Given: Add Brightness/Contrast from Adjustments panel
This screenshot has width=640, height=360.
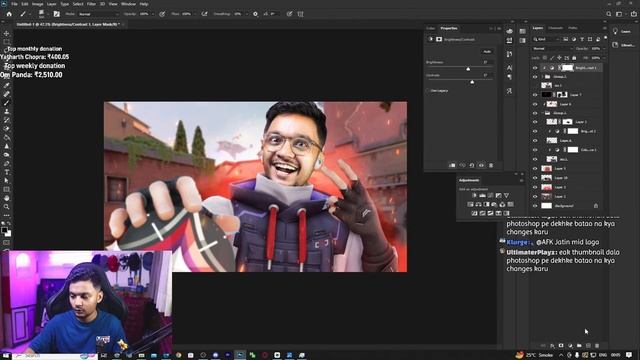Looking at the screenshot, I should tap(474, 196).
